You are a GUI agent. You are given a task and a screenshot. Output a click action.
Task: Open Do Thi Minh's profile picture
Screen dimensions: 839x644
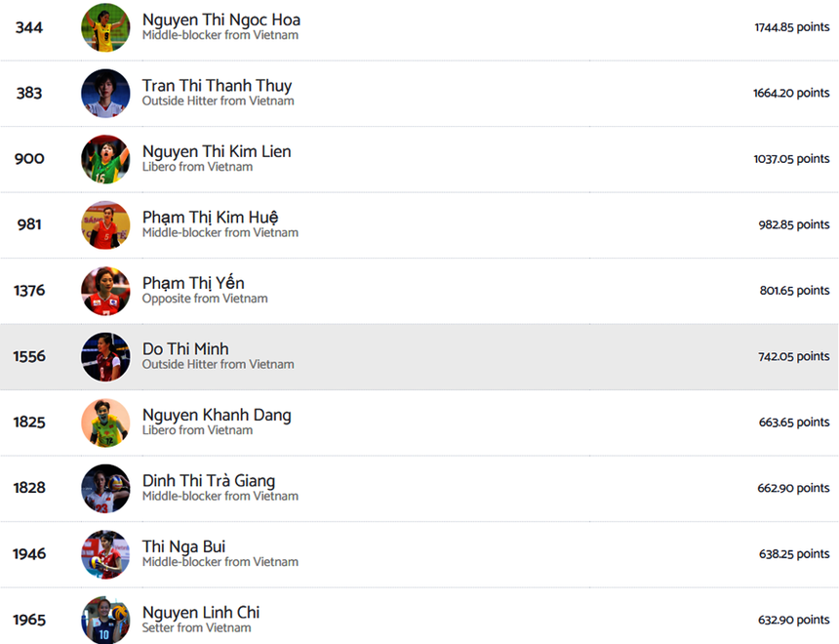pos(105,357)
